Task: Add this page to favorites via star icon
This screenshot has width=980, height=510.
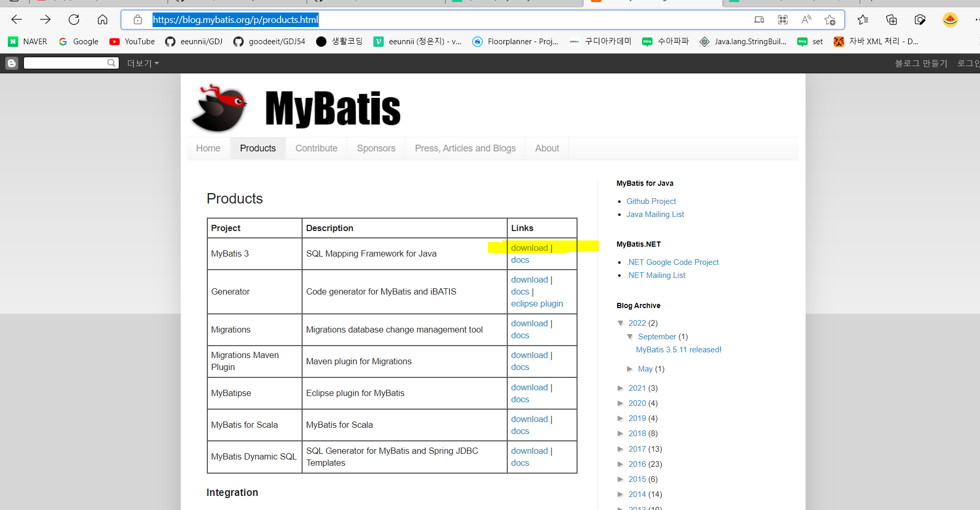Action: point(830,19)
